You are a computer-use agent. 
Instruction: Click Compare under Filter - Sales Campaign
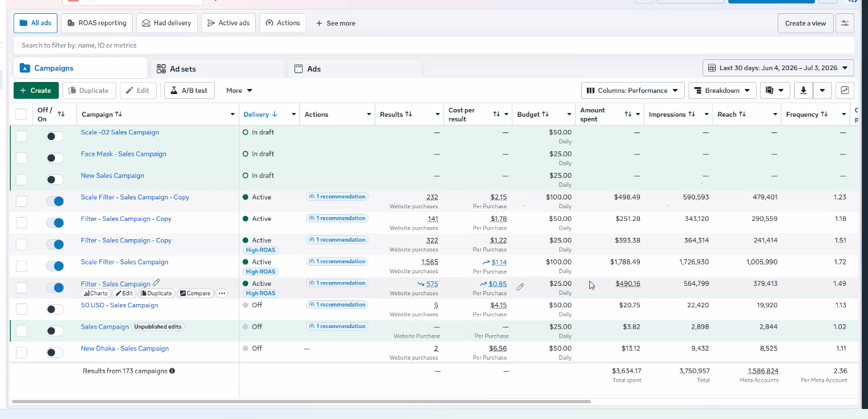(195, 293)
